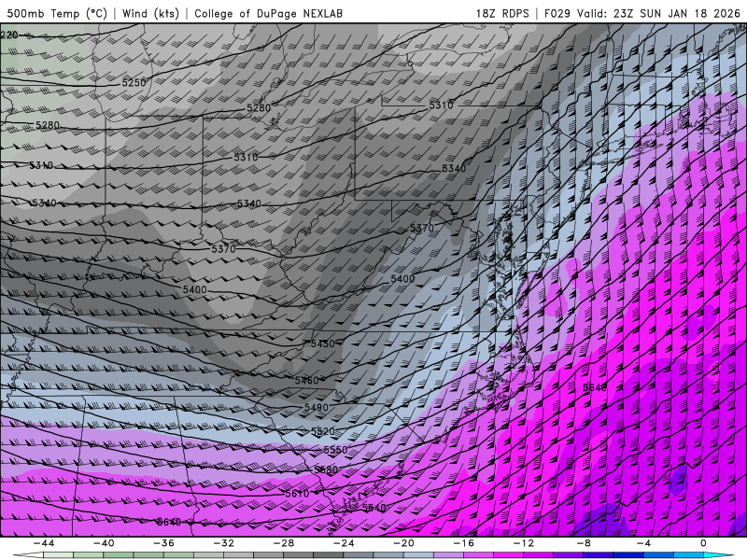This screenshot has height=560, width=747.
Task: Click the "F029 Valid: 23Z SUN JAN 18 2026" text
Action: [641, 13]
